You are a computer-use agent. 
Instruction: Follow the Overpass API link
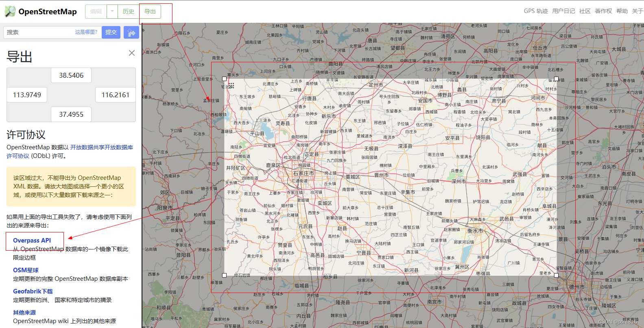click(x=32, y=241)
